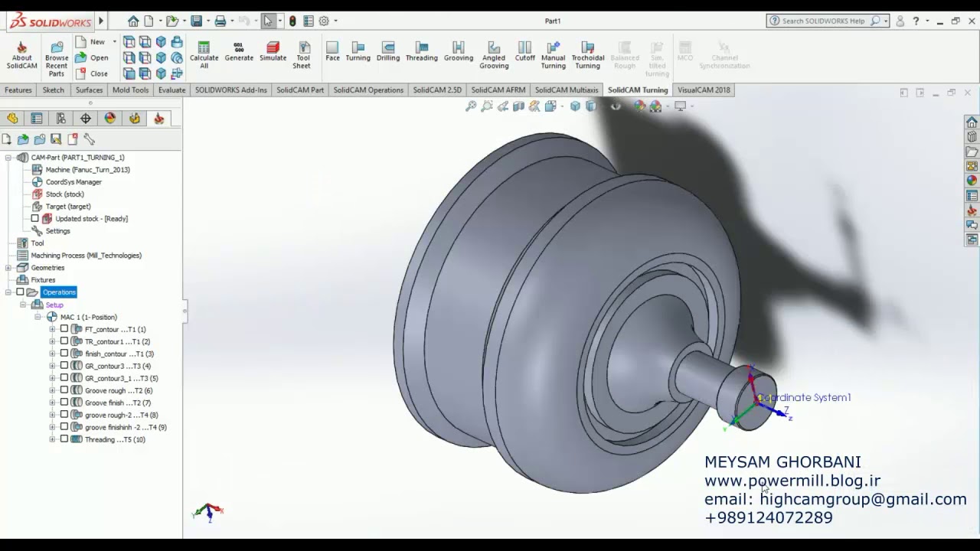980x551 pixels.
Task: Switch to the SolidCAM Operations tab
Action: (368, 90)
